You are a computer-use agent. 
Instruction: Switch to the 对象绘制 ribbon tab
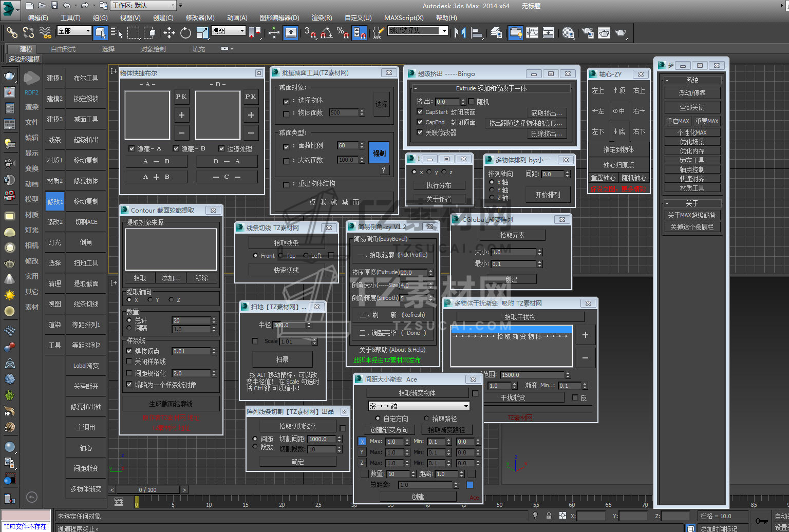[x=154, y=49]
